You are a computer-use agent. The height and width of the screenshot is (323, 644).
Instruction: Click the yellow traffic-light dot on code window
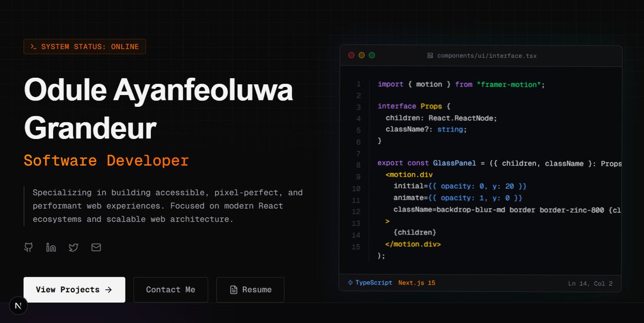pos(361,55)
